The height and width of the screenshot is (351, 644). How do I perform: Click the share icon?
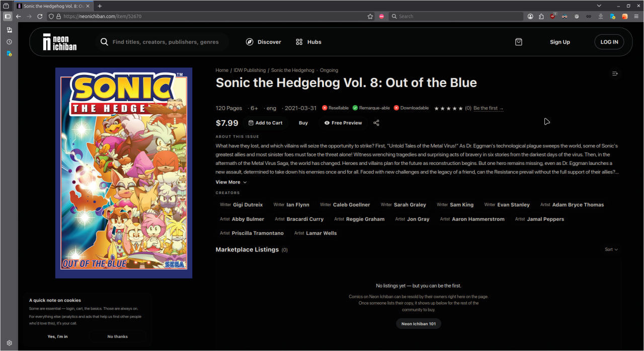click(376, 123)
